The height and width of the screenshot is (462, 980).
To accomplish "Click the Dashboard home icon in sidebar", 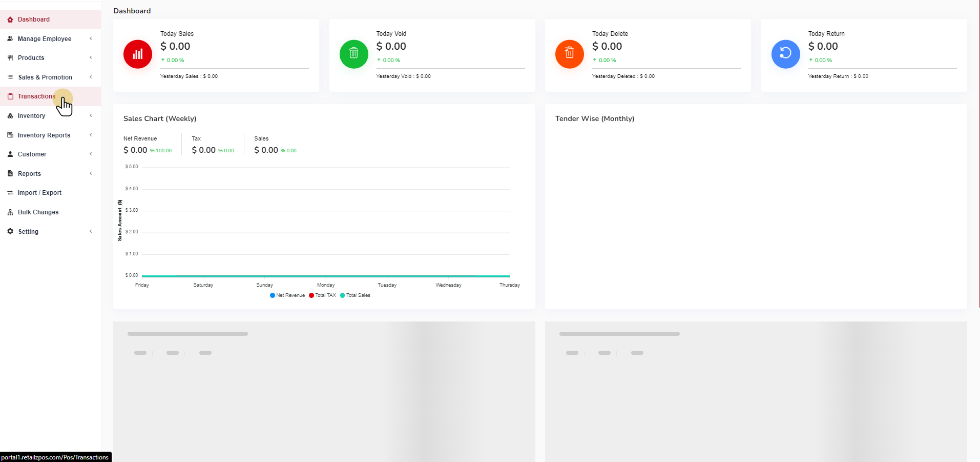I will point(10,19).
